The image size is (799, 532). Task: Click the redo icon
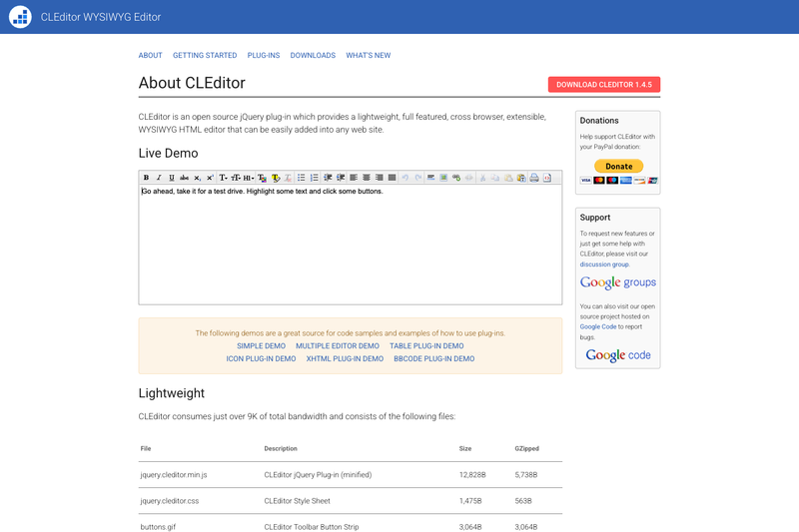pyautogui.click(x=417, y=178)
